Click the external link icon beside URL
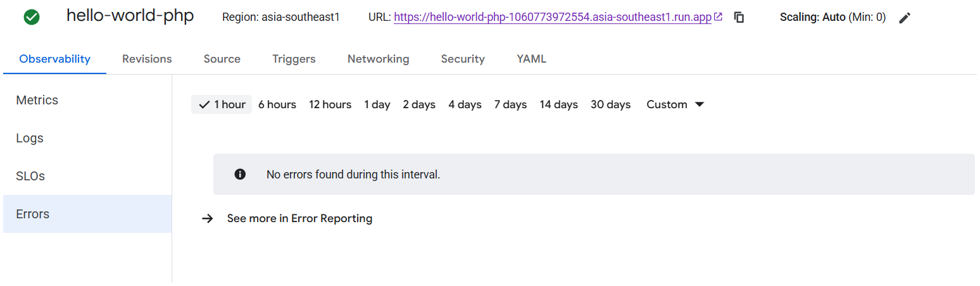The width and height of the screenshot is (980, 286). [x=718, y=17]
